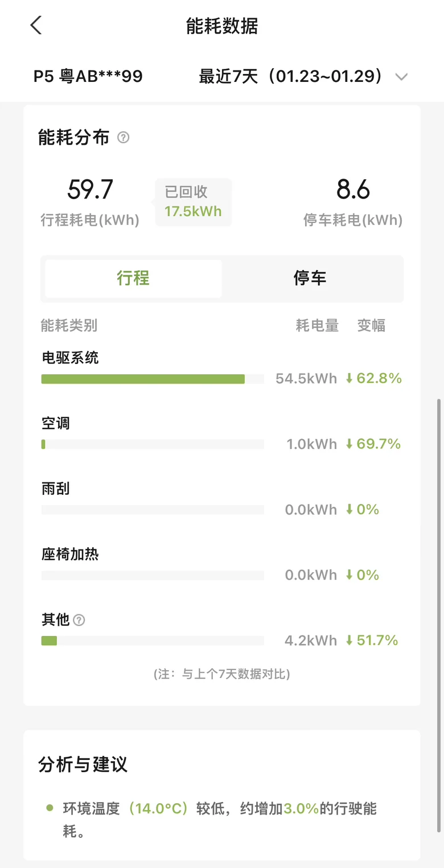Switch to the 停车 tab

coord(310,278)
